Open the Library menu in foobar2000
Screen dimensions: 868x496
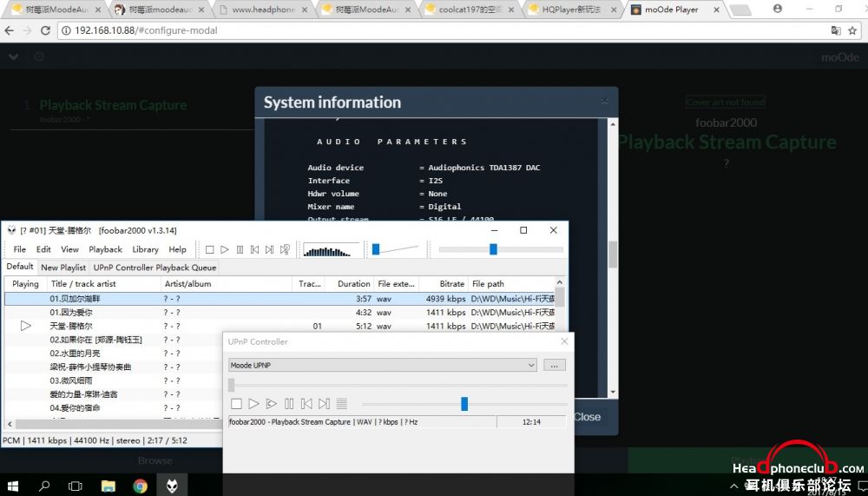pyautogui.click(x=146, y=249)
